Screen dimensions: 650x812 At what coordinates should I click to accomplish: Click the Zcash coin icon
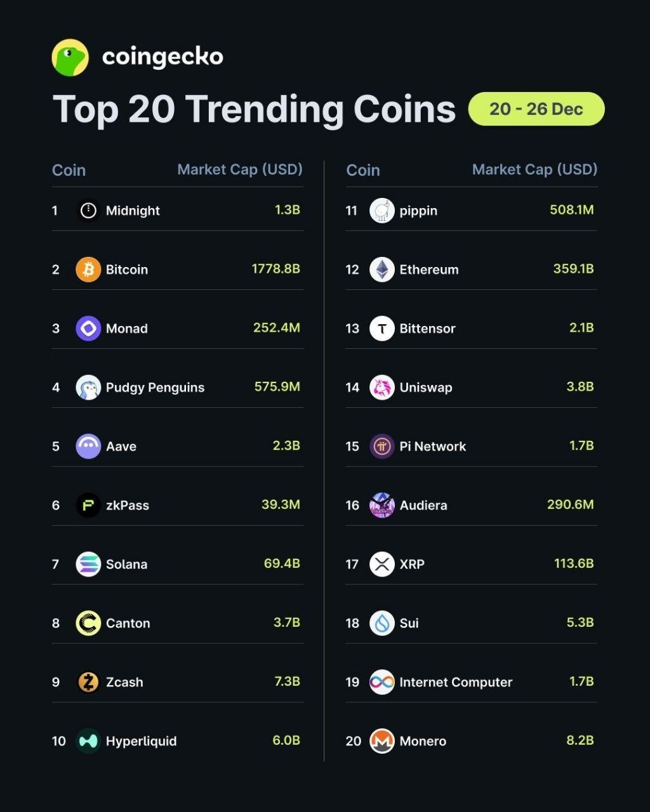point(88,682)
